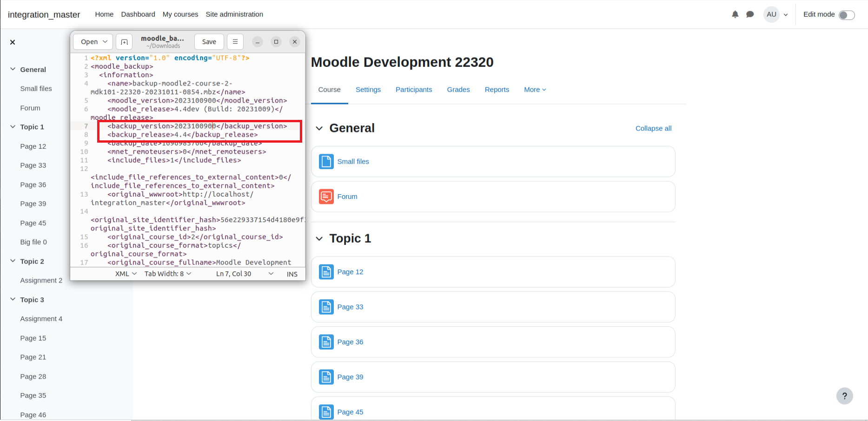Select Assignment 2 in course index

click(41, 281)
